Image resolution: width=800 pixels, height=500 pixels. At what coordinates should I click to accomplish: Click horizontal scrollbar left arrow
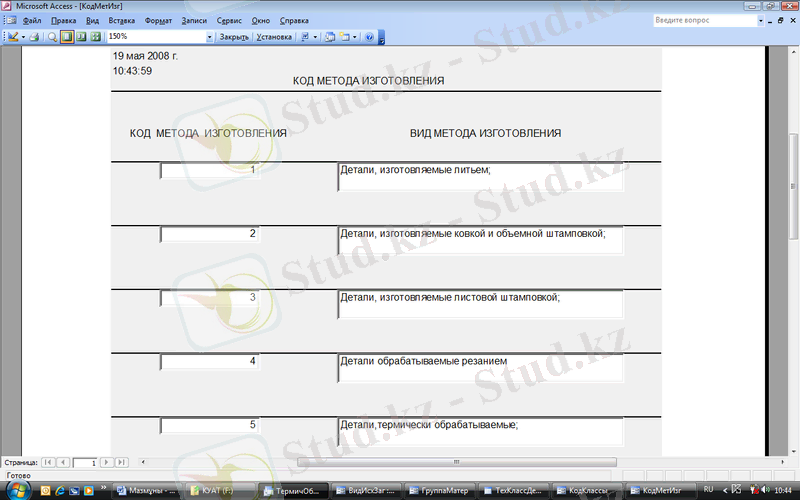143,462
